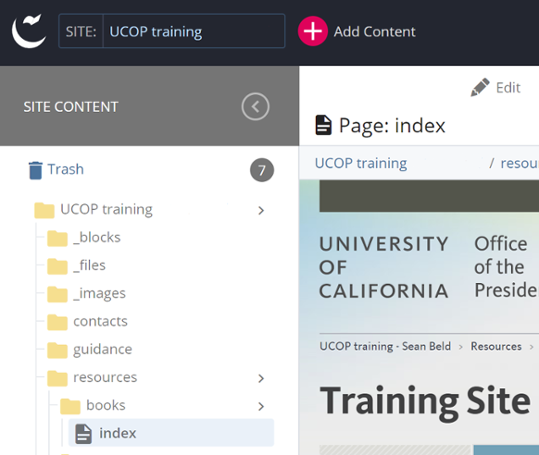This screenshot has width=539, height=455.
Task: Click the Edit button label
Action: (x=508, y=88)
